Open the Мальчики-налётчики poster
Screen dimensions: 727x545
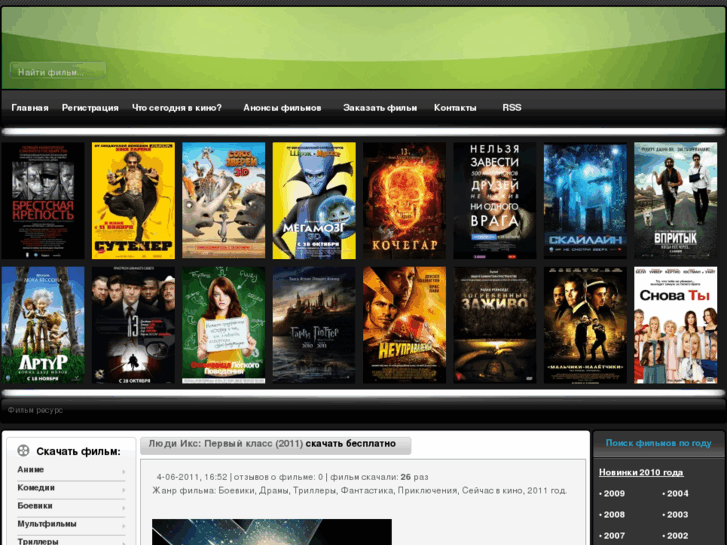coord(585,325)
